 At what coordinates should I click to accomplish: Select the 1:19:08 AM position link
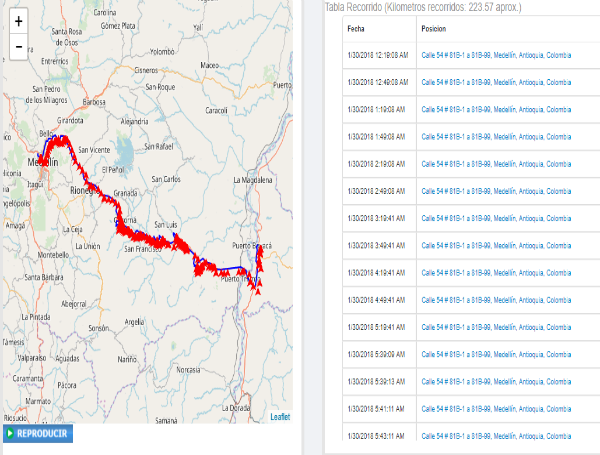point(496,109)
